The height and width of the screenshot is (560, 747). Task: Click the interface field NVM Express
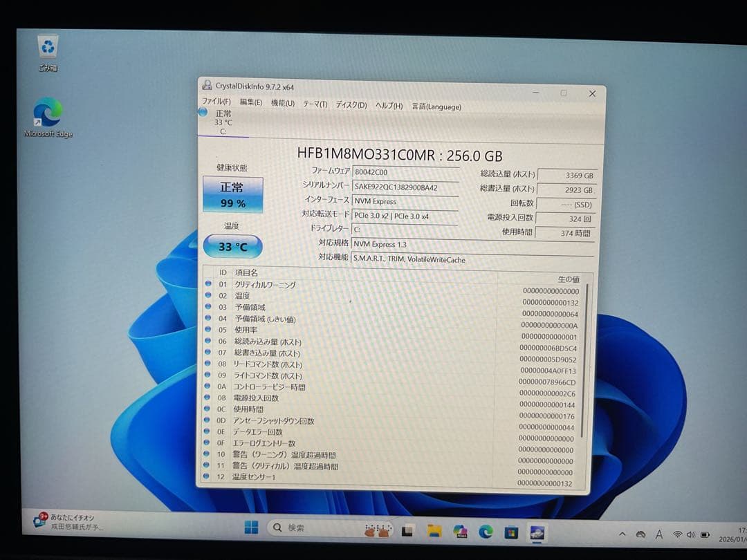(x=405, y=201)
